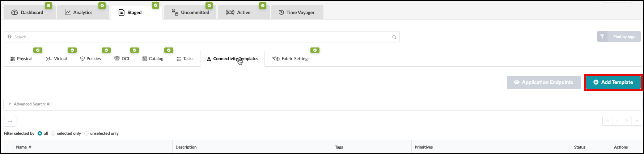
Task: Go to the next page arrow
Action: coord(627,121)
